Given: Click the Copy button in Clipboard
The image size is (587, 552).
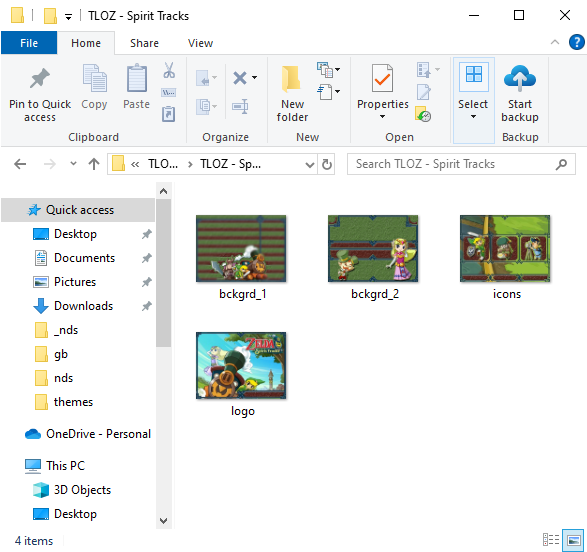Looking at the screenshot, I should (x=94, y=88).
